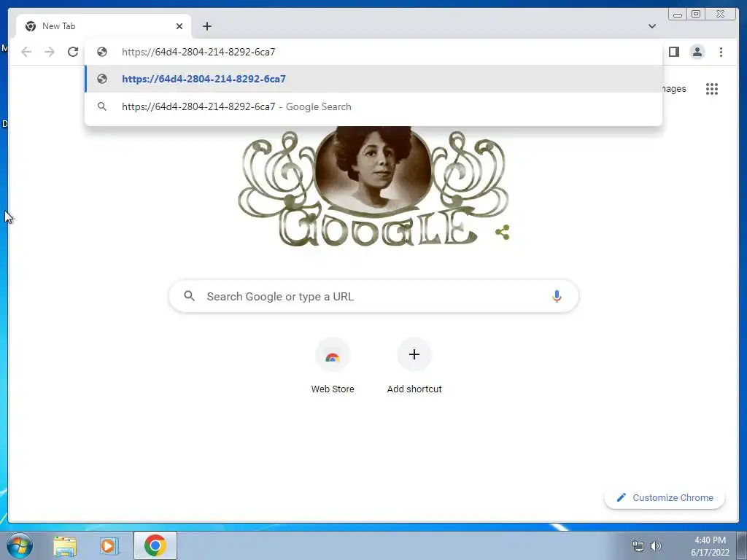The image size is (747, 560).
Task: Open the Web Store shortcut
Action: pyautogui.click(x=333, y=366)
